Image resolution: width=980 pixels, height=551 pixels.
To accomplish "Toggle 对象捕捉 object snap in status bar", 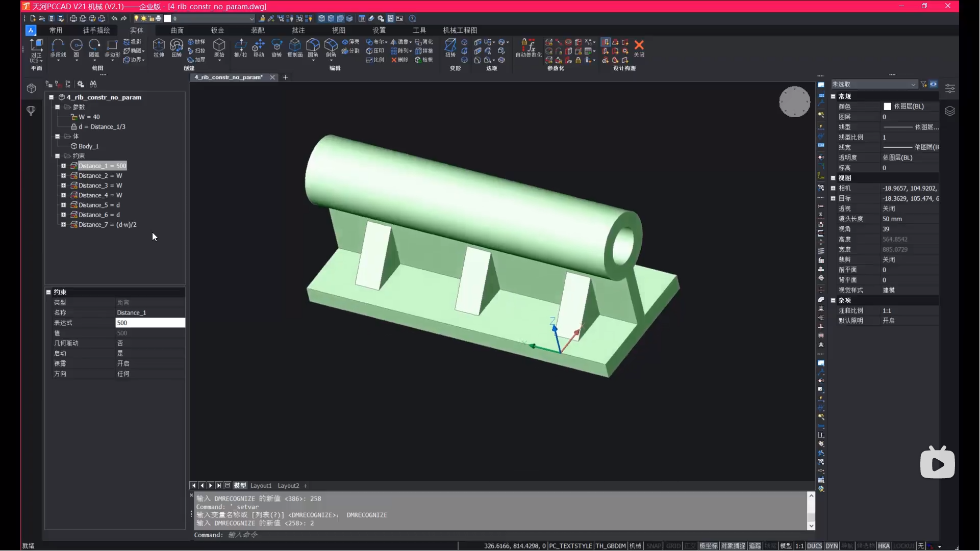I will point(733,546).
